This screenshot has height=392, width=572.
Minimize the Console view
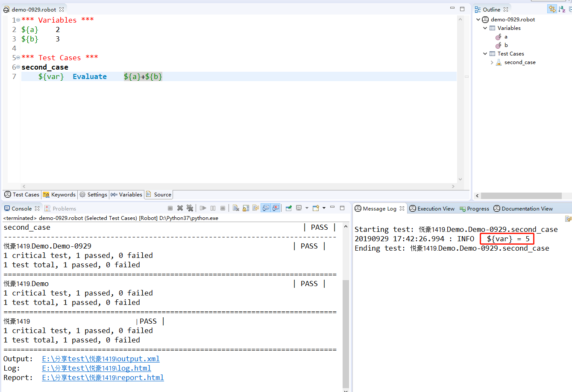[332, 207]
